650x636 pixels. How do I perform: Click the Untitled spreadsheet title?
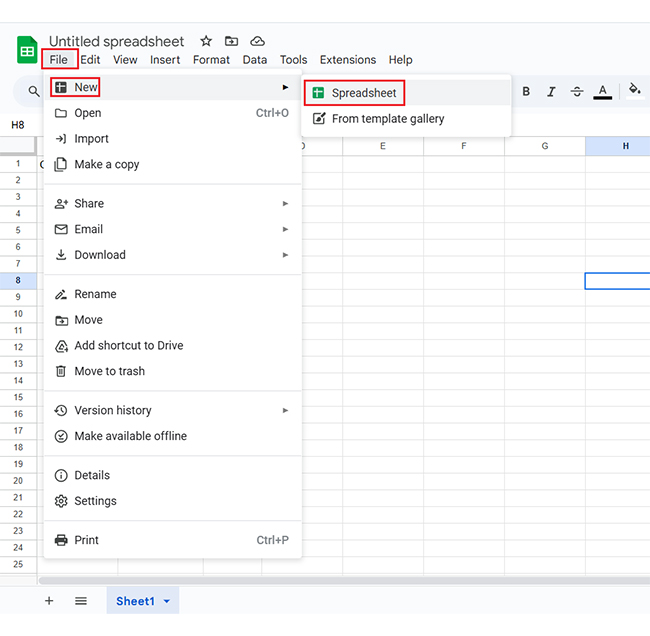coord(116,41)
